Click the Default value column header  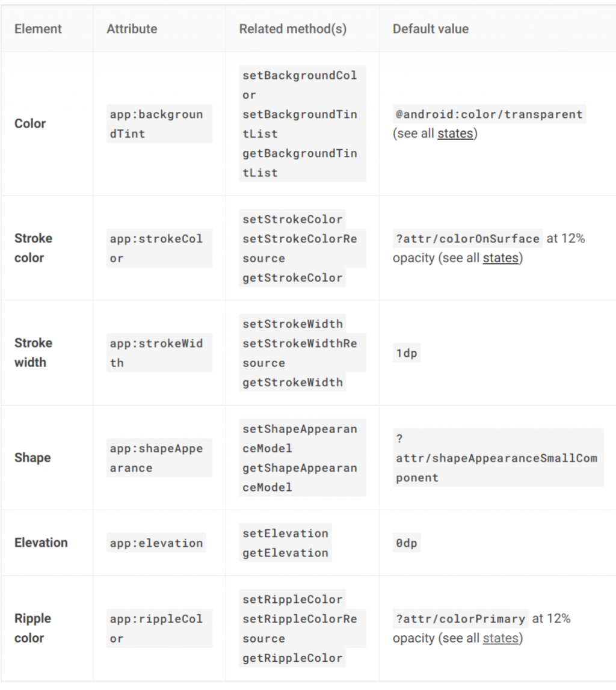tap(430, 29)
